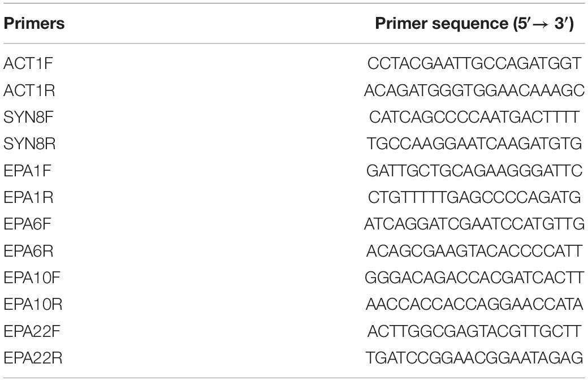Click the EPA6F primer name
Viewport: 588px width, 381px height.
point(27,224)
